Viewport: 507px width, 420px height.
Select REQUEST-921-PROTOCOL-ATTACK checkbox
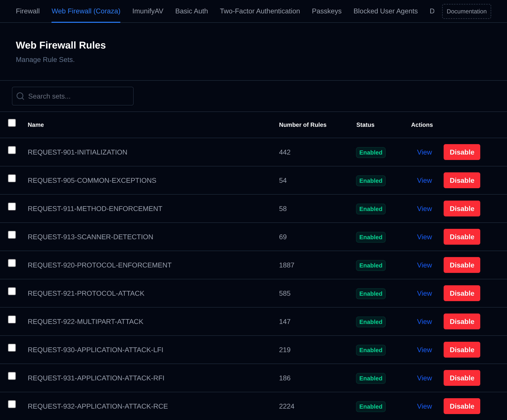pos(12,291)
